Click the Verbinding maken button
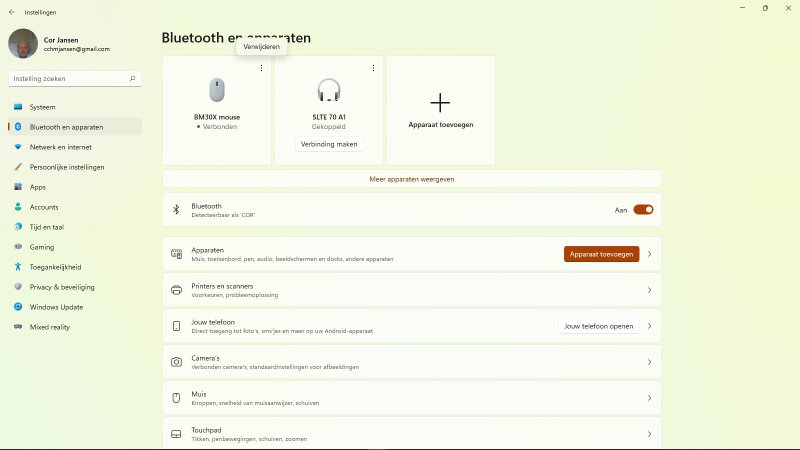 (328, 144)
